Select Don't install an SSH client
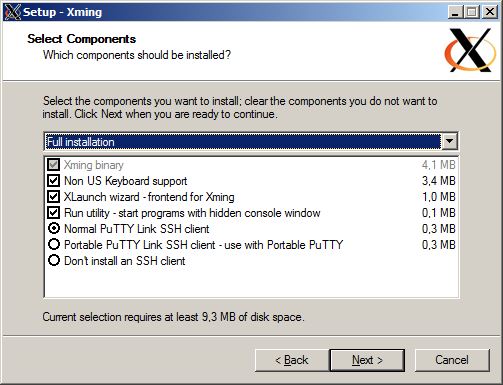Image resolution: width=503 pixels, height=385 pixels. [x=54, y=261]
